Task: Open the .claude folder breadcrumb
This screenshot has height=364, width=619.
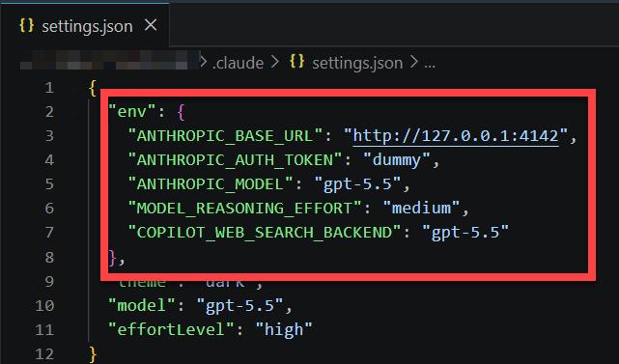Action: tap(238, 63)
